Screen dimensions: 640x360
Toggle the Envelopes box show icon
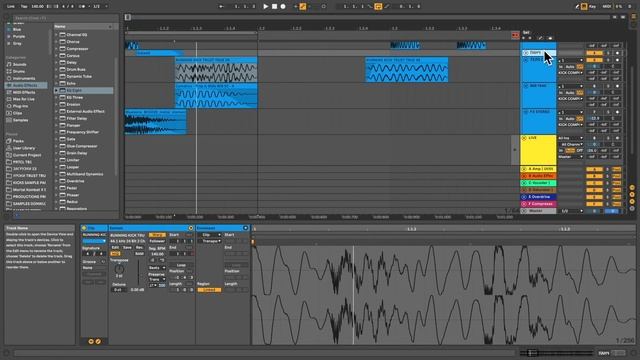(245, 228)
